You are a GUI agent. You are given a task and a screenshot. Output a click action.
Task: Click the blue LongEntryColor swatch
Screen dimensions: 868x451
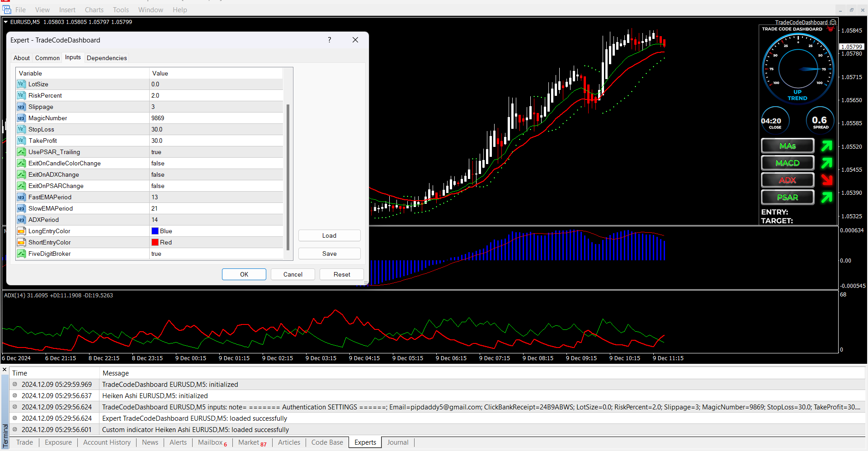155,231
